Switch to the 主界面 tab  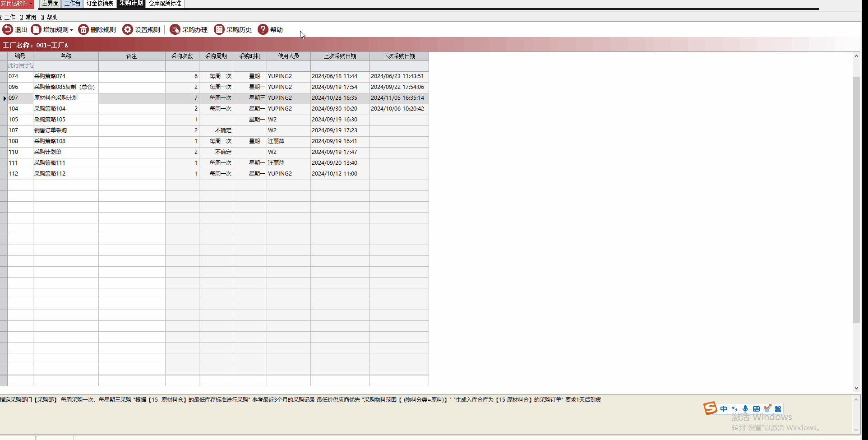click(x=50, y=4)
